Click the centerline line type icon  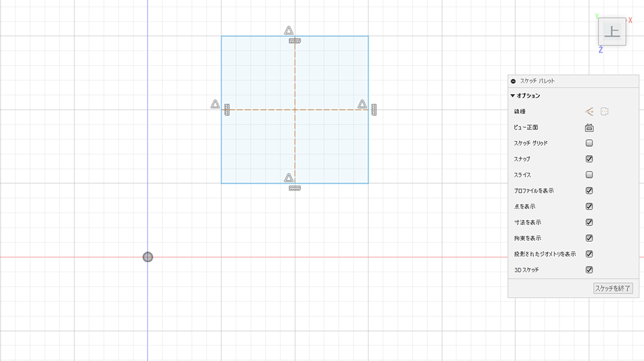pyautogui.click(x=605, y=112)
